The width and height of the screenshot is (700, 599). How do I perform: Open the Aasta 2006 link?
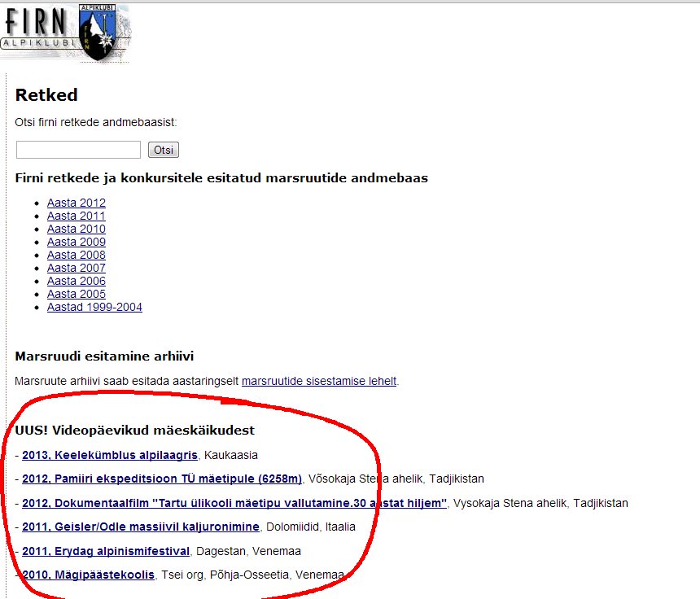point(77,281)
